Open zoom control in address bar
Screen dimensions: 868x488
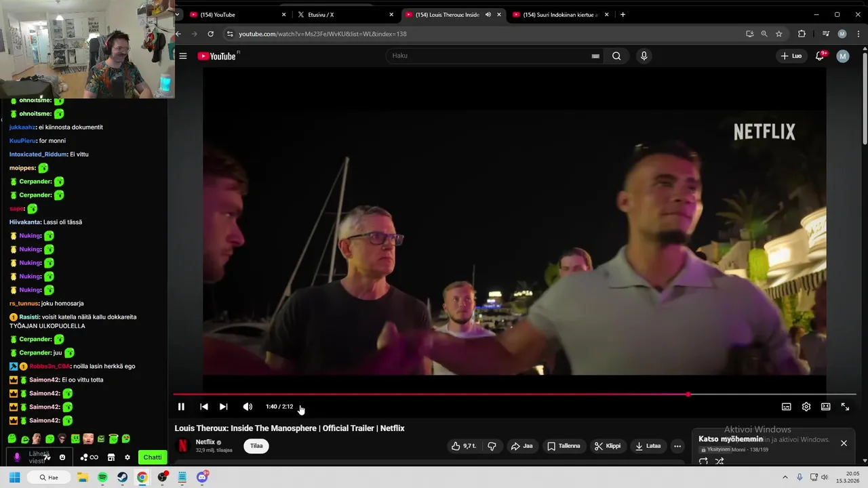[764, 34]
